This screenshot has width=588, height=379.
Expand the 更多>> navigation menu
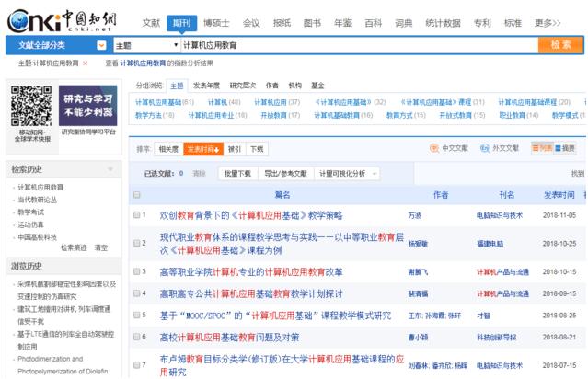[548, 23]
